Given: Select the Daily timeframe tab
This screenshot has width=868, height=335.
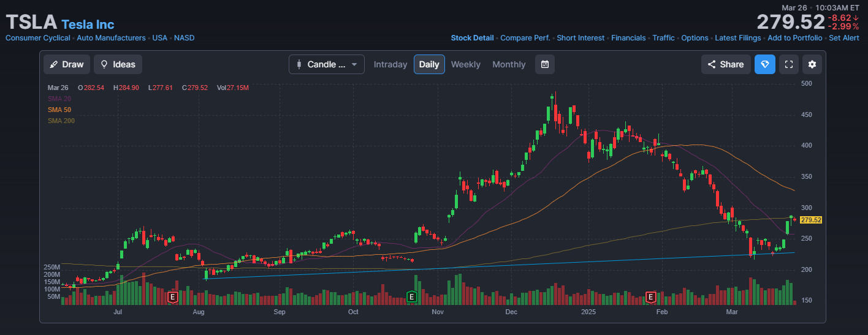Looking at the screenshot, I should pyautogui.click(x=429, y=64).
